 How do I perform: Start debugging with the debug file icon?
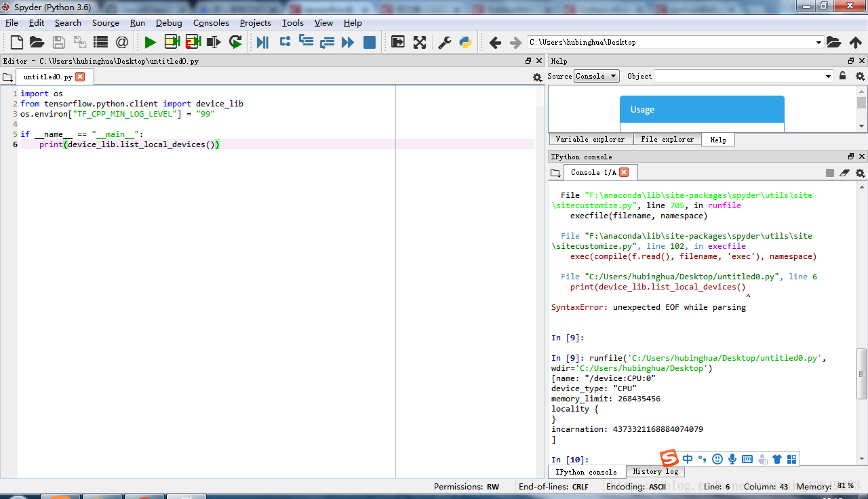tap(262, 43)
